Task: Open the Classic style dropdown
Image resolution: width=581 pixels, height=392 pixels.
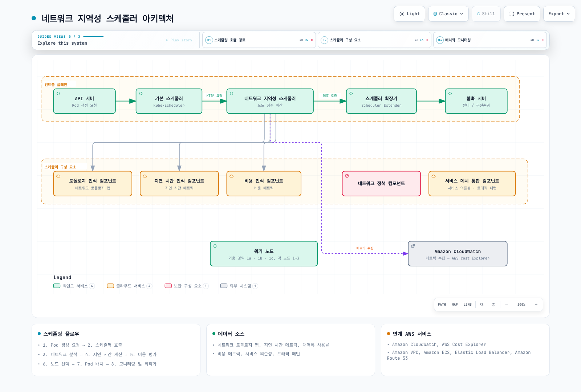Action: click(448, 14)
